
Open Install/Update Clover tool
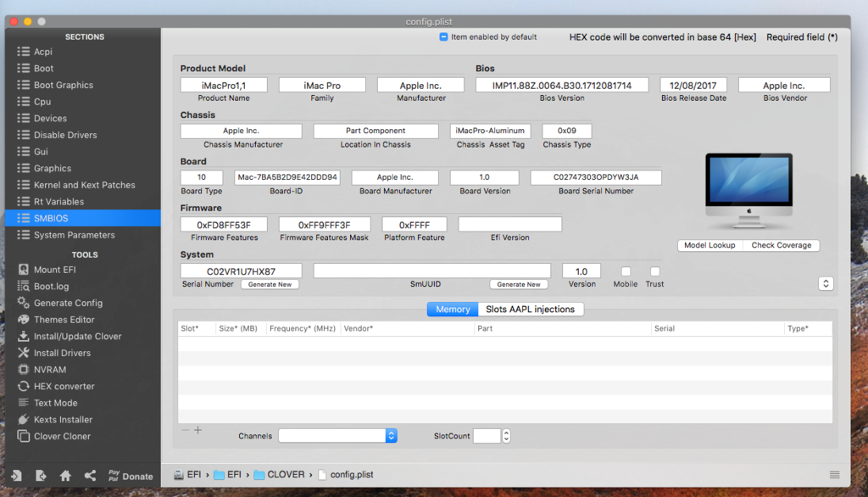[x=76, y=337]
